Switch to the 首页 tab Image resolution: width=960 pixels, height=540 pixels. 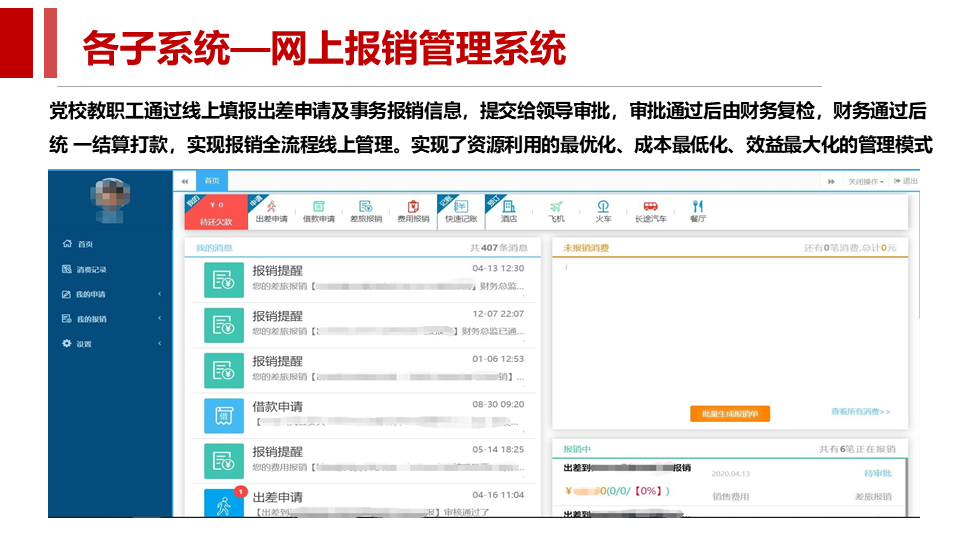coord(211,181)
